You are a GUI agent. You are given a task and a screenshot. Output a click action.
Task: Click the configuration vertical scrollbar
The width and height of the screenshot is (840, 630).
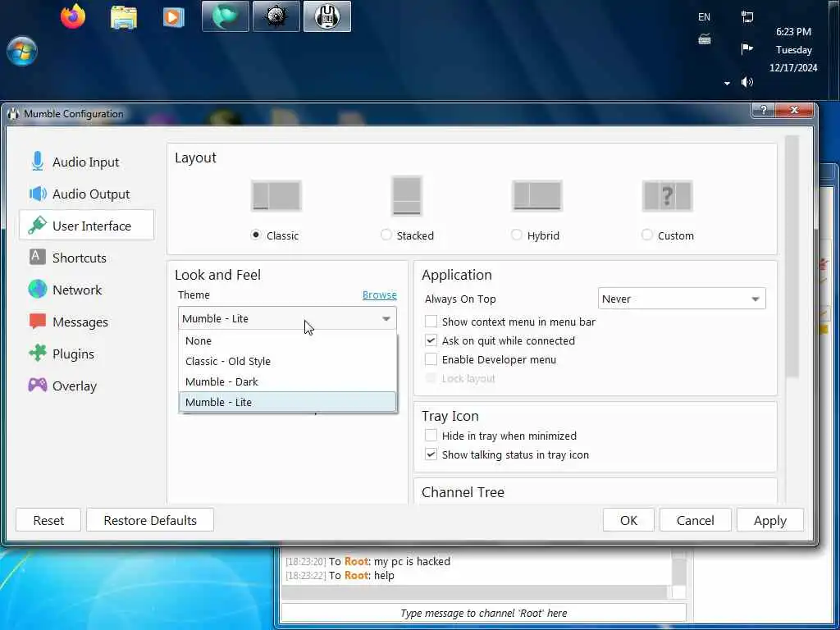[792, 257]
